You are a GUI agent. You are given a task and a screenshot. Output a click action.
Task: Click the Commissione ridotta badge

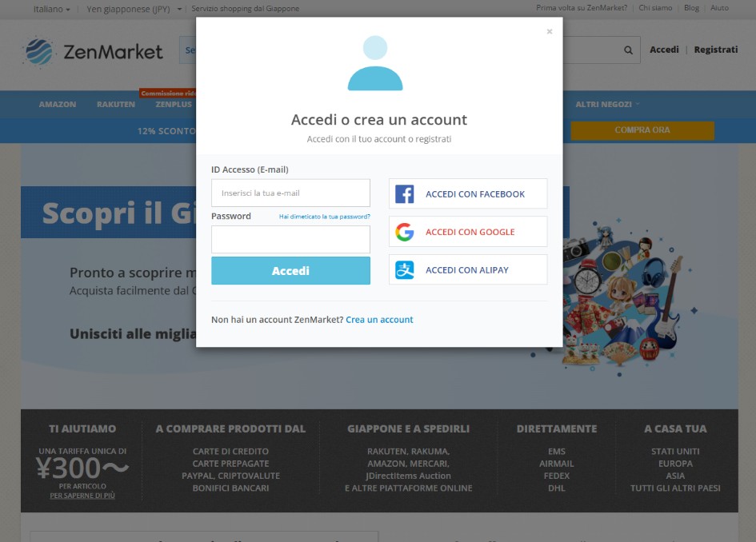click(168, 93)
